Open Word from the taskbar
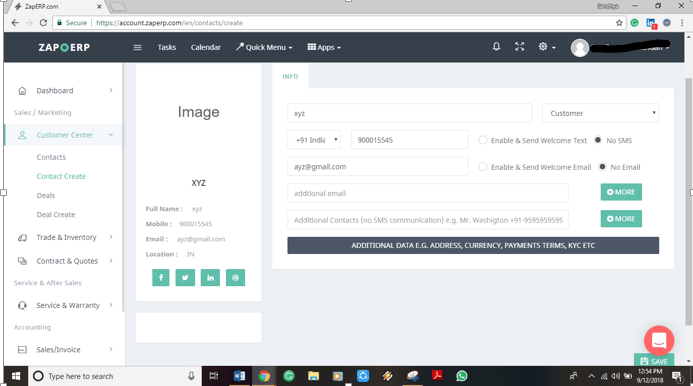This screenshot has width=693, height=386. 239,376
